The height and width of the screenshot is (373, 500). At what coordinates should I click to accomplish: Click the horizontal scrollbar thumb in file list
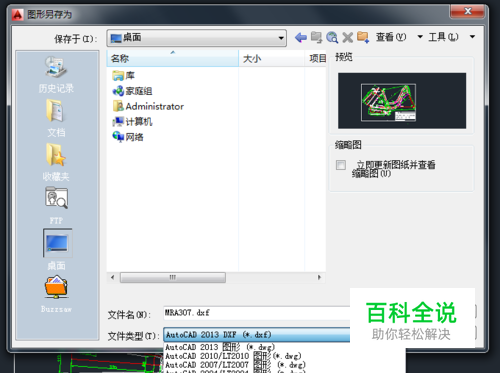tap(173, 277)
